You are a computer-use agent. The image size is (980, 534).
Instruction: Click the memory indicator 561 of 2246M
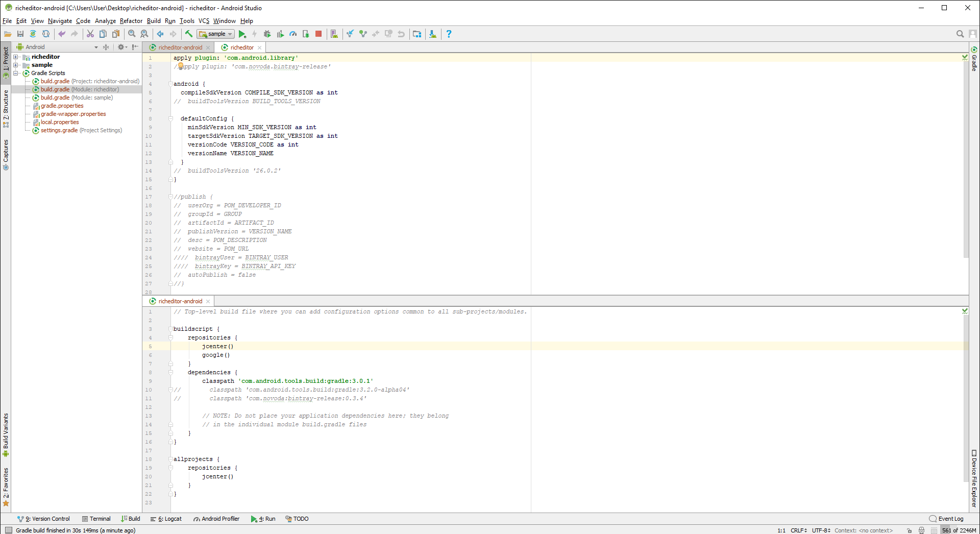click(x=959, y=530)
